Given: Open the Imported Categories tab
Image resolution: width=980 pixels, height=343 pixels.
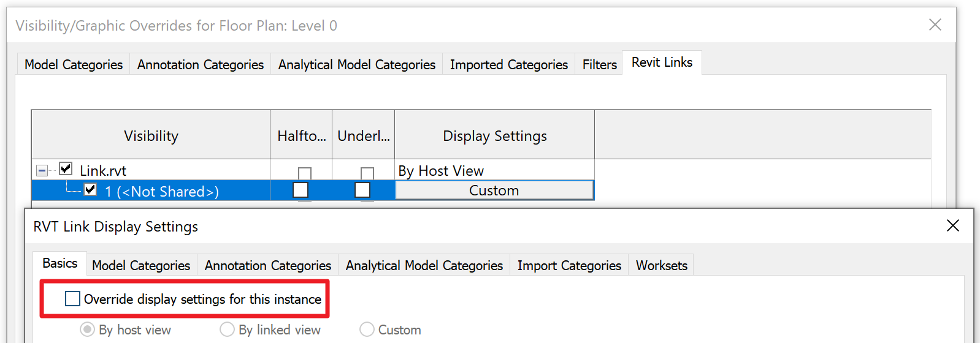Looking at the screenshot, I should (x=508, y=64).
